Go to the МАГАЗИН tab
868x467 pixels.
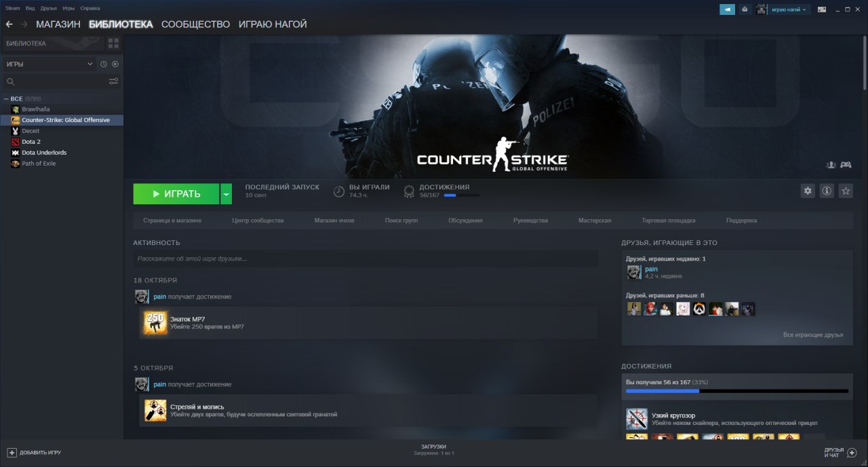click(x=58, y=24)
